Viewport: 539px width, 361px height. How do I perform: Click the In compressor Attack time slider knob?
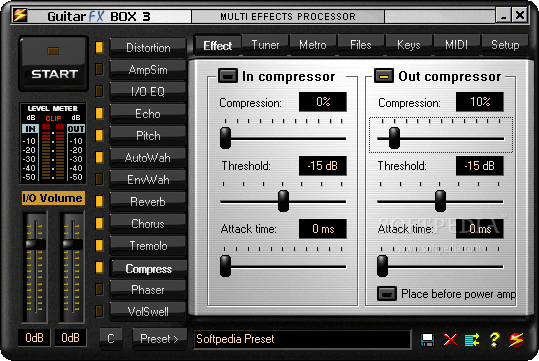point(226,266)
